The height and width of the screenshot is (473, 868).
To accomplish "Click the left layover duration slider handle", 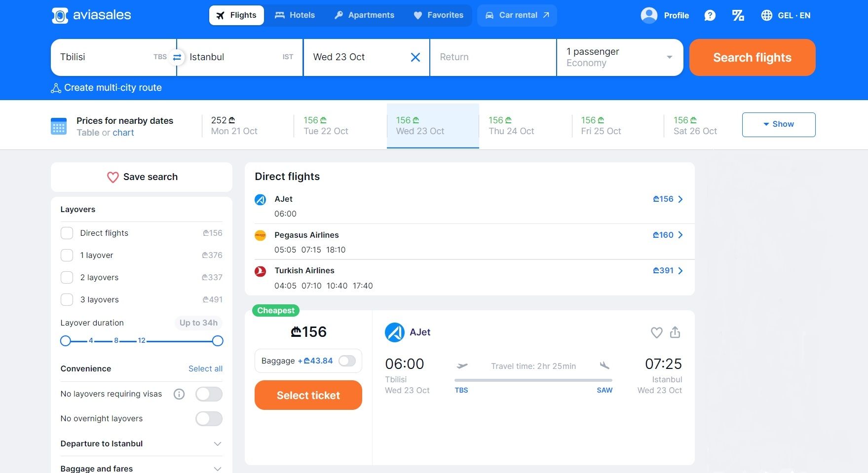I will click(x=66, y=341).
